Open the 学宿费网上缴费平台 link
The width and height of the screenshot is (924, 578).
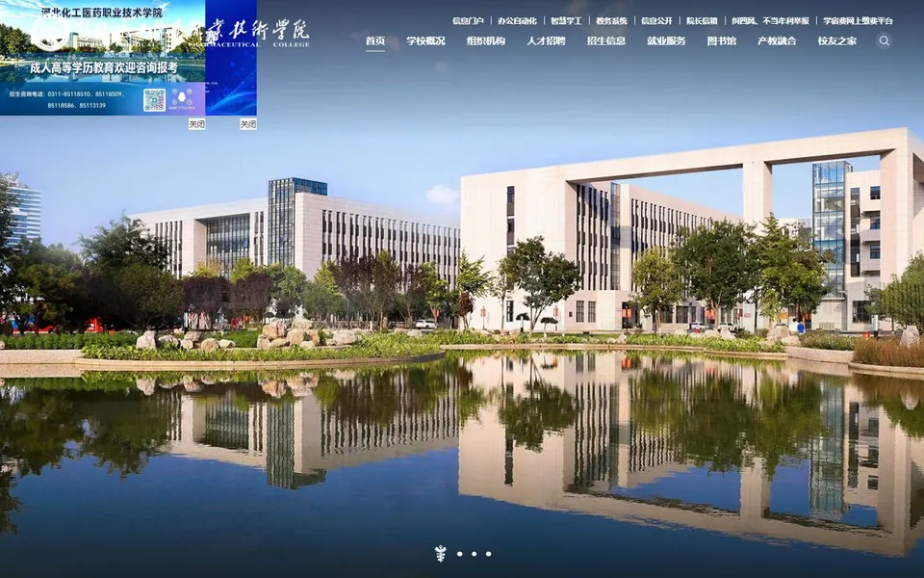pos(858,20)
